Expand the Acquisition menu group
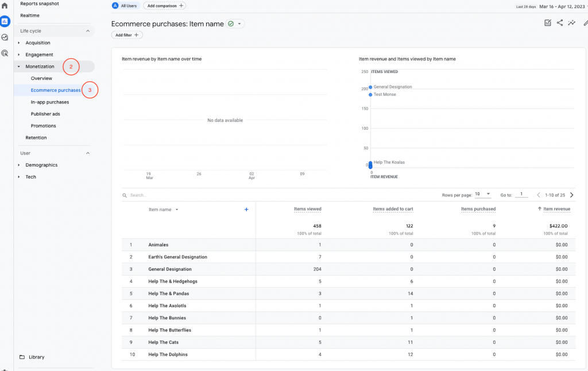 (x=37, y=43)
